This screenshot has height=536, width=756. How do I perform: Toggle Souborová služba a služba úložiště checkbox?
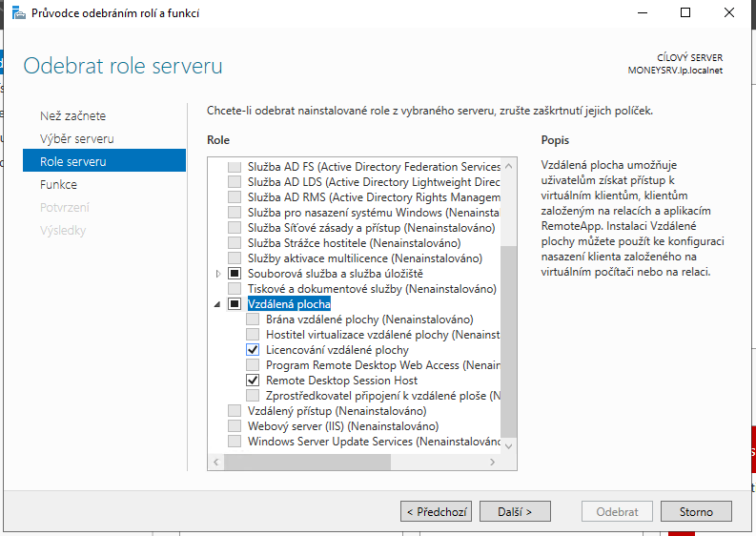pos(235,274)
